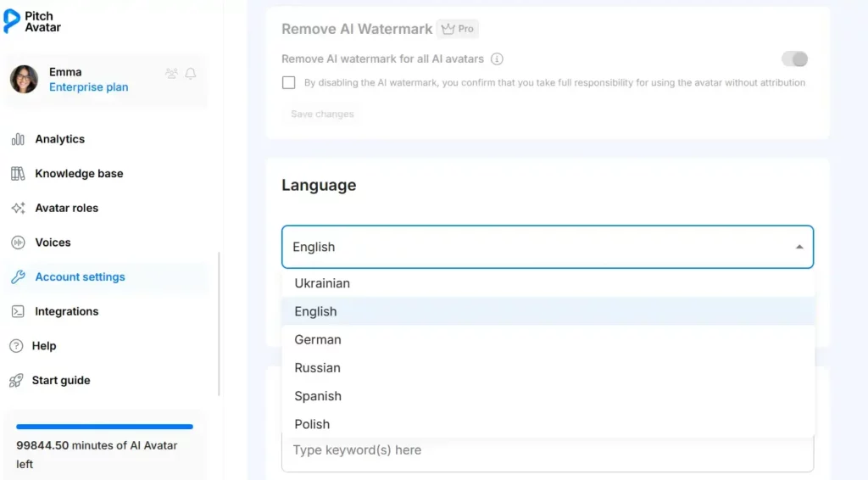Click the Integrations terminal icon
The image size is (868, 480).
[x=18, y=312]
